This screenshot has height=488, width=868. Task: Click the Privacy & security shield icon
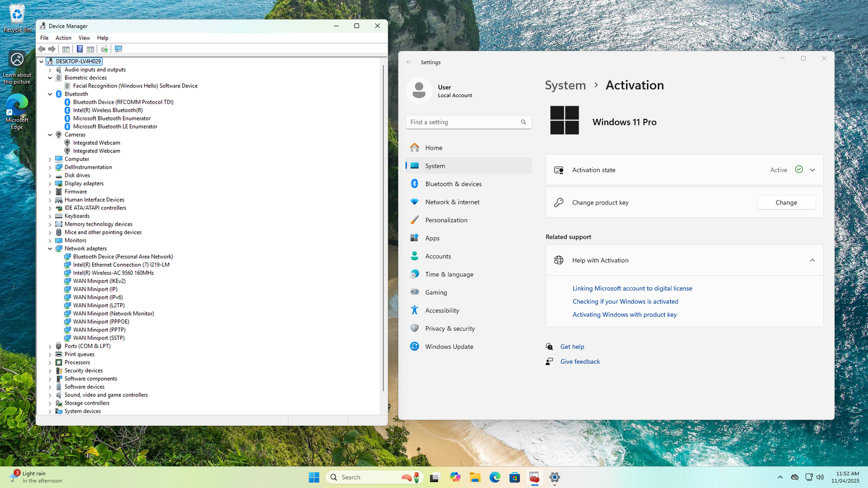point(414,328)
